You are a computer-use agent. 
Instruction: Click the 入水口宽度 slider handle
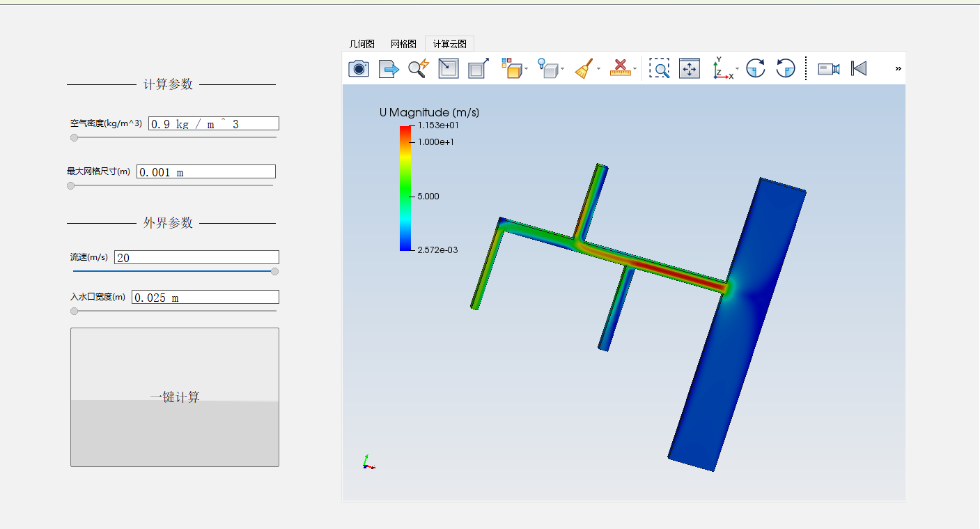coord(74,311)
